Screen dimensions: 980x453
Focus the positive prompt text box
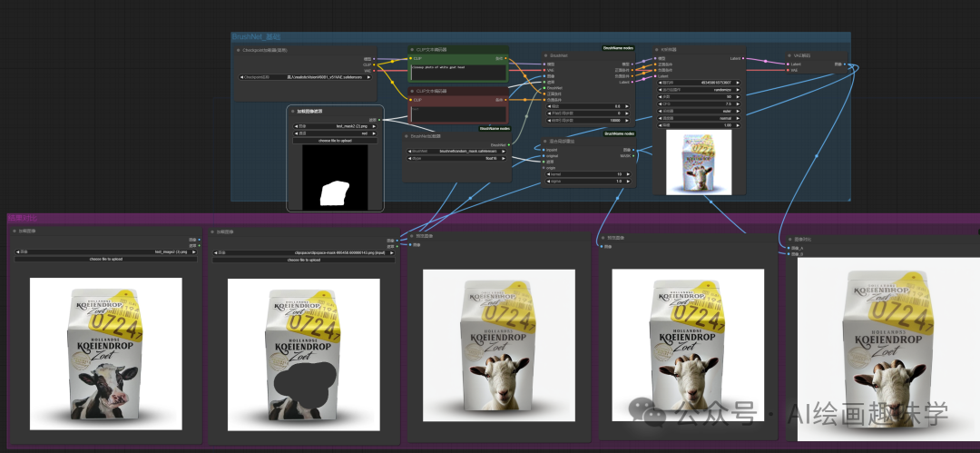click(458, 72)
